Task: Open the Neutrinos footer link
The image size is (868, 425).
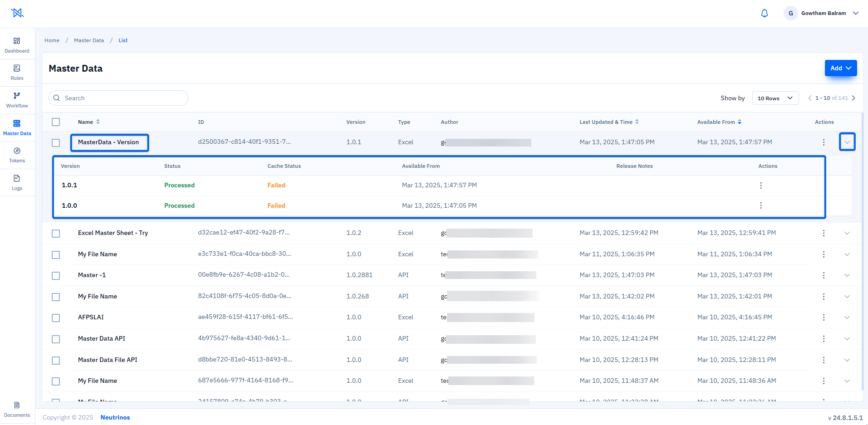Action: [x=115, y=417]
